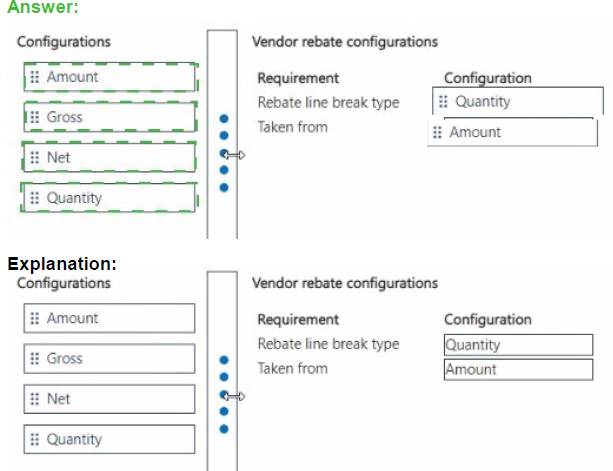This screenshot has width=613, height=471.
Task: Click the Answer section's placed Quantity text
Action: [x=483, y=102]
